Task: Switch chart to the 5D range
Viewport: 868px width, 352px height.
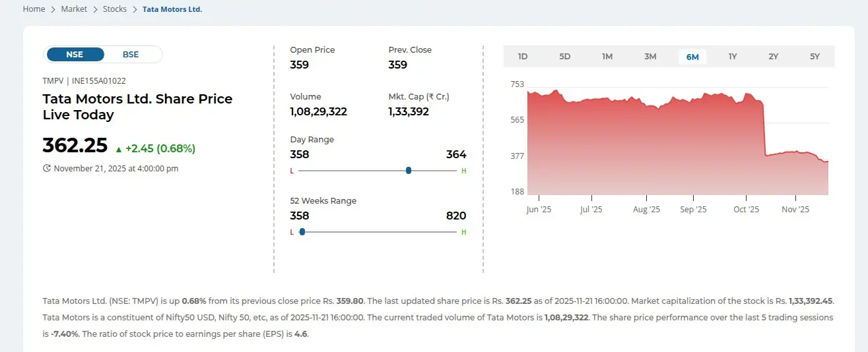Action: 565,57
